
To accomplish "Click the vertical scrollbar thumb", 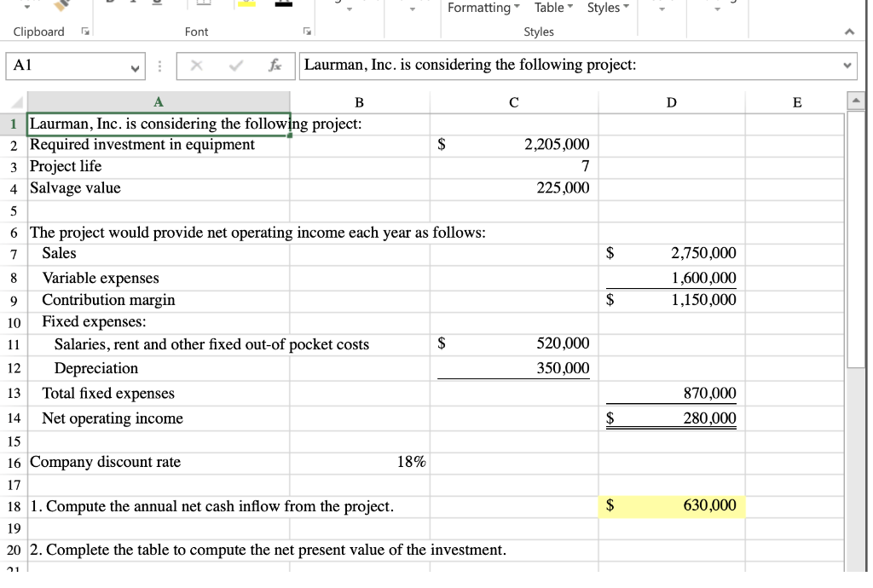I will coord(856,239).
